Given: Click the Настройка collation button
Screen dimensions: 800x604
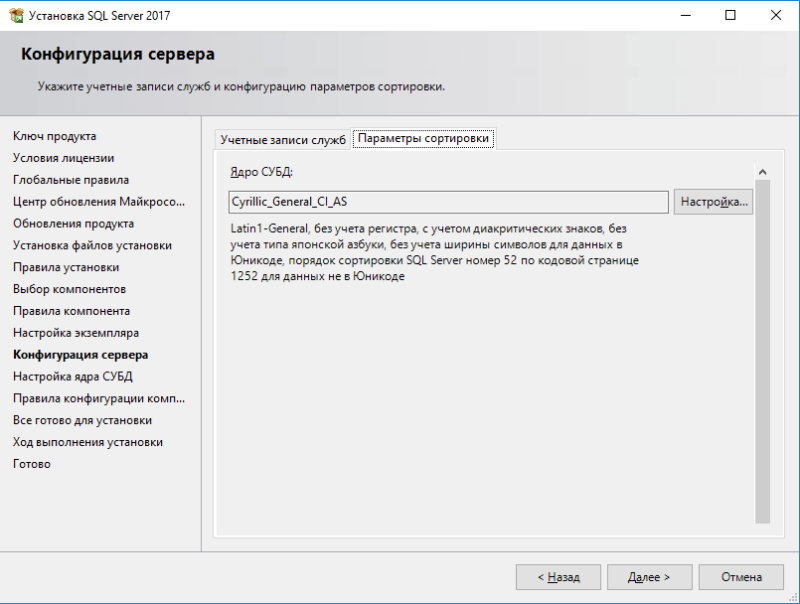Looking at the screenshot, I should pyautogui.click(x=713, y=202).
